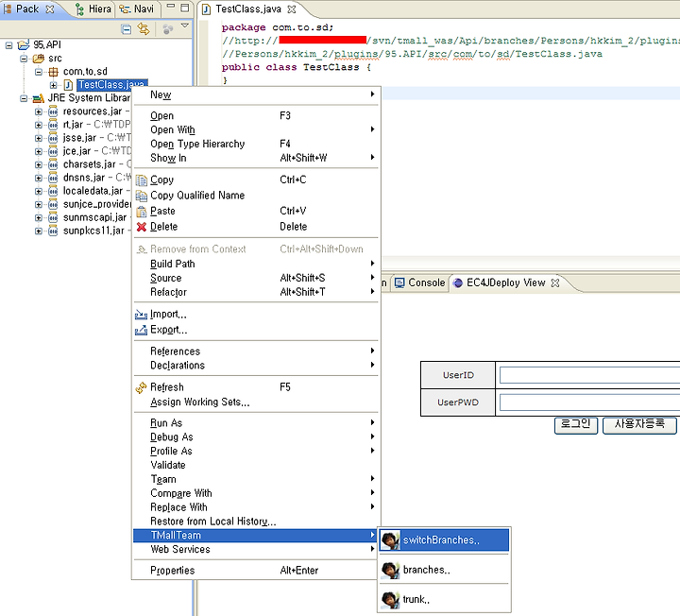680x616 pixels.
Task: Click the Collapse All icon in Package Explorer
Action: tap(126, 29)
